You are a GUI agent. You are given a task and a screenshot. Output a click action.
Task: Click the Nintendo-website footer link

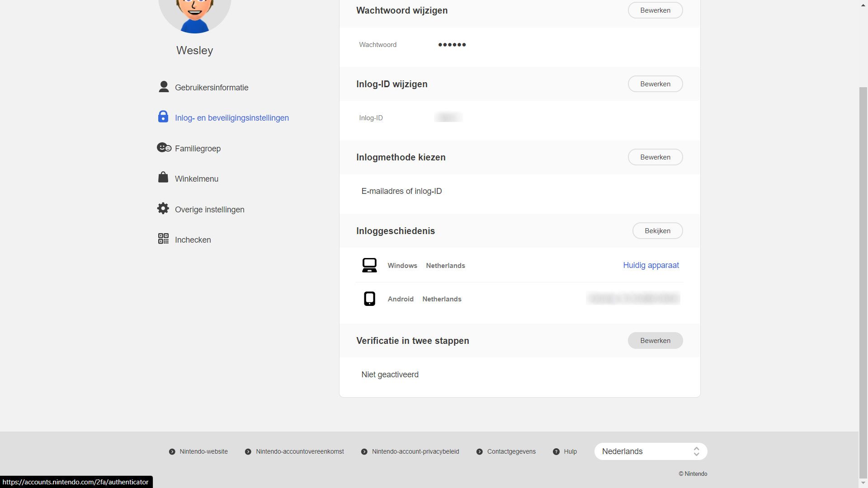pyautogui.click(x=203, y=451)
